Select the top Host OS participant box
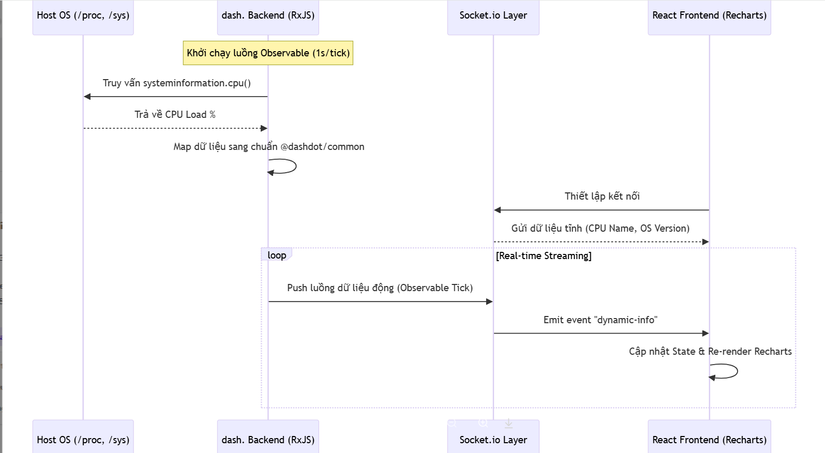This screenshot has width=825, height=453. [x=83, y=18]
